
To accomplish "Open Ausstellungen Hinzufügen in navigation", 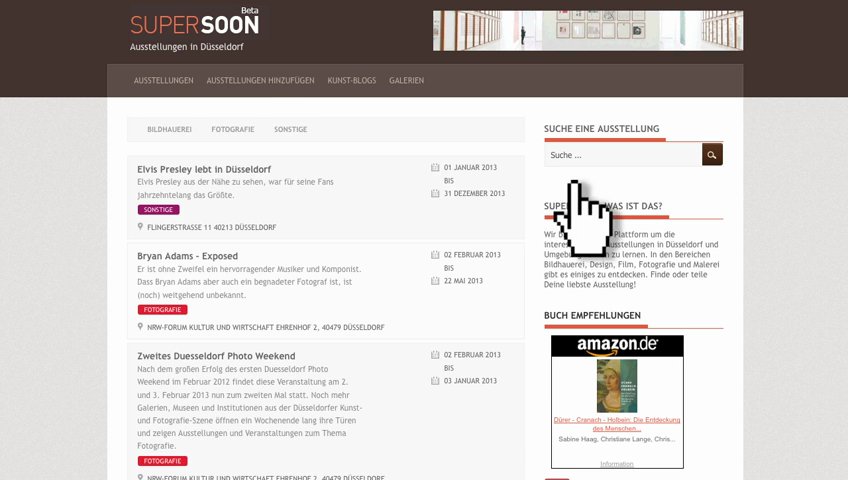I will (x=260, y=80).
